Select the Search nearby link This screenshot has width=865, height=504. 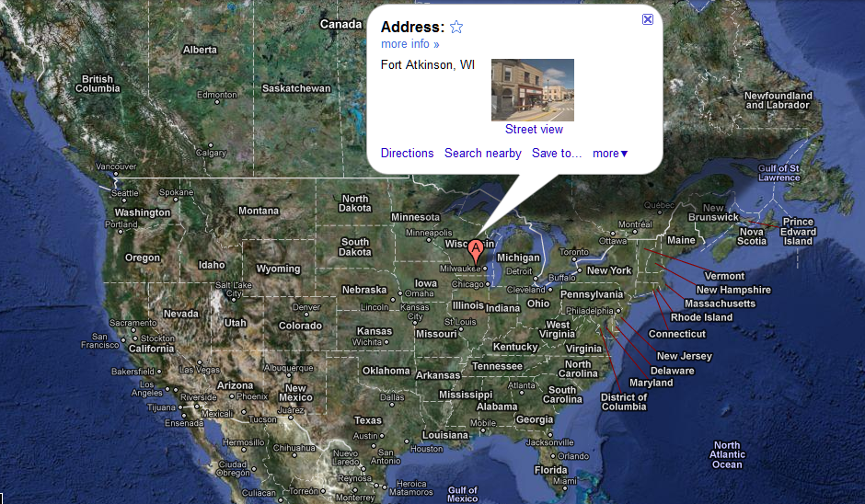[x=483, y=154]
